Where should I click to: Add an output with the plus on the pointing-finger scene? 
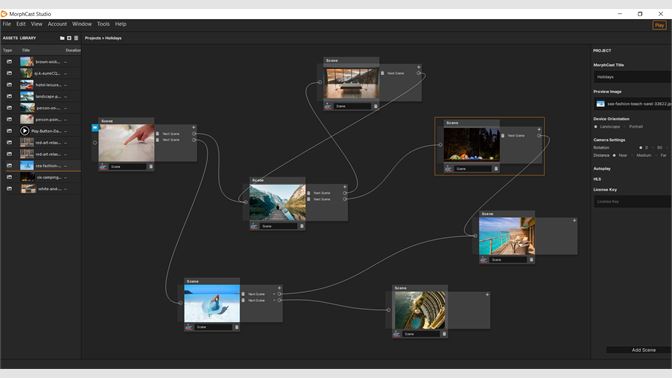[x=194, y=127]
